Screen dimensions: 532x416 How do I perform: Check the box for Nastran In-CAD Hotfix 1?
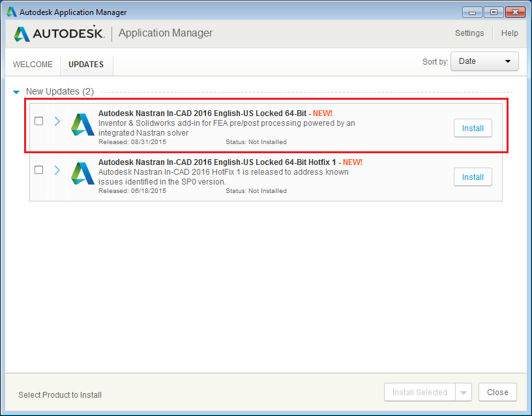tap(38, 170)
